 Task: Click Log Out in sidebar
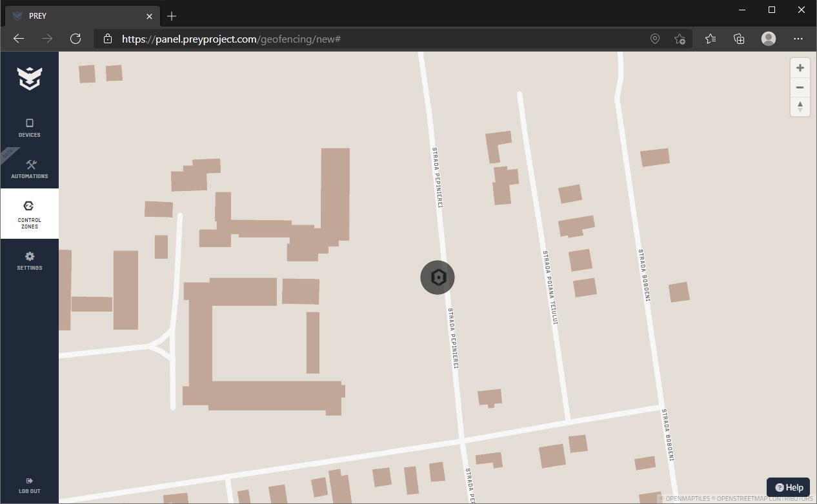30,485
